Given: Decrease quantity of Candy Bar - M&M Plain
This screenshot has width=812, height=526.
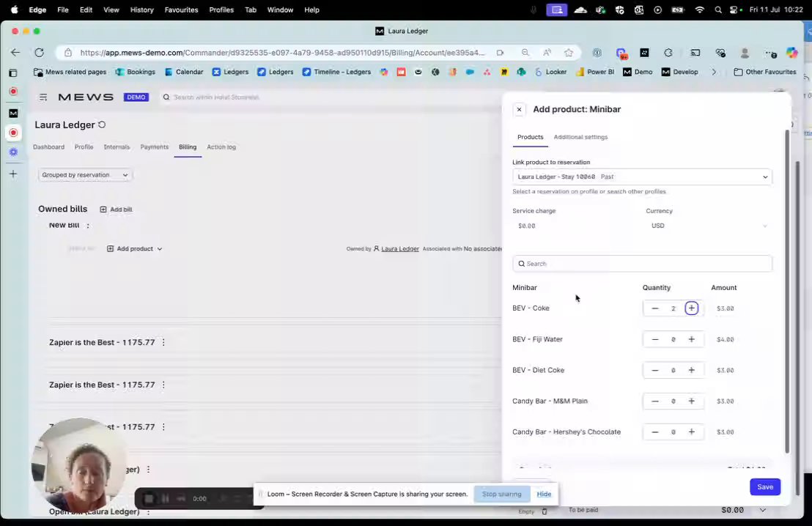Looking at the screenshot, I should pyautogui.click(x=655, y=401).
